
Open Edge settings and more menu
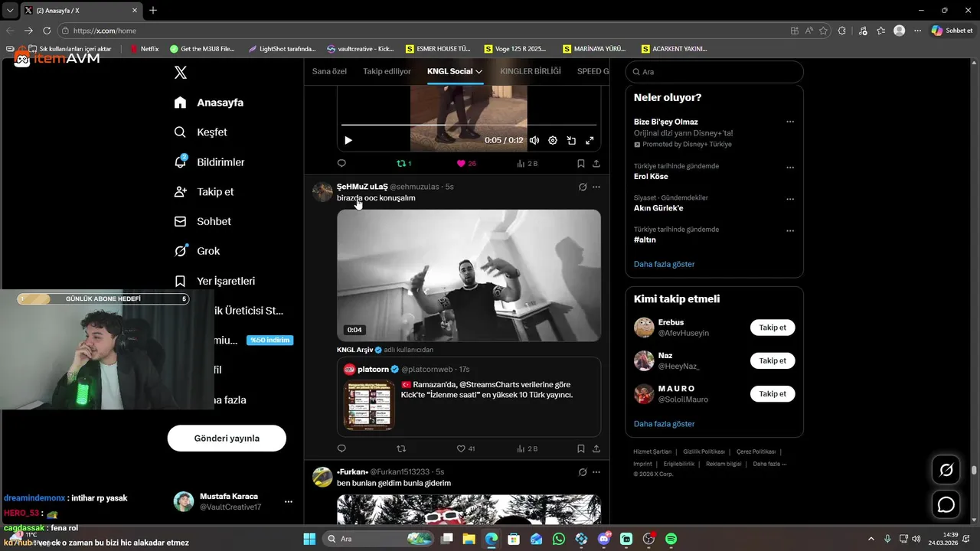(x=916, y=31)
